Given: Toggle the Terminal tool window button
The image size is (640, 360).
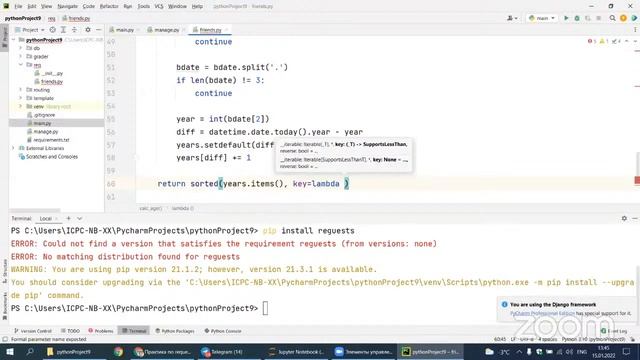Looking at the screenshot, I should 134,331.
